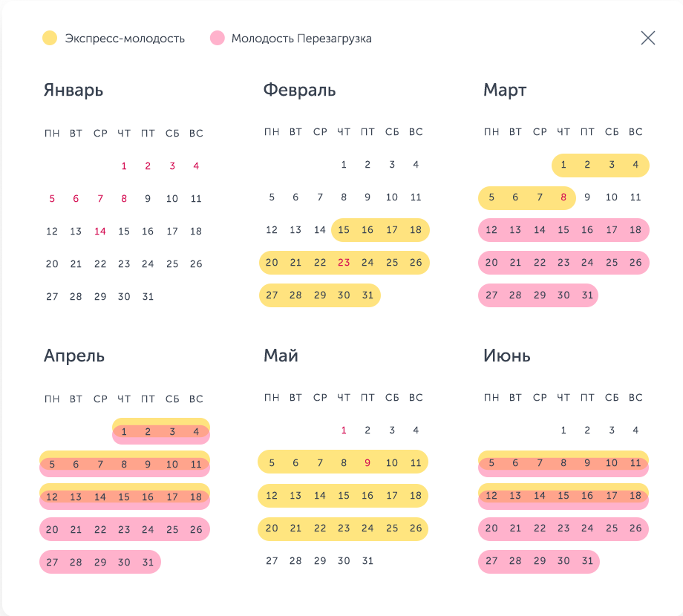The height and width of the screenshot is (616, 683).
Task: Choose April 1 in the overlapping range
Action: click(124, 431)
